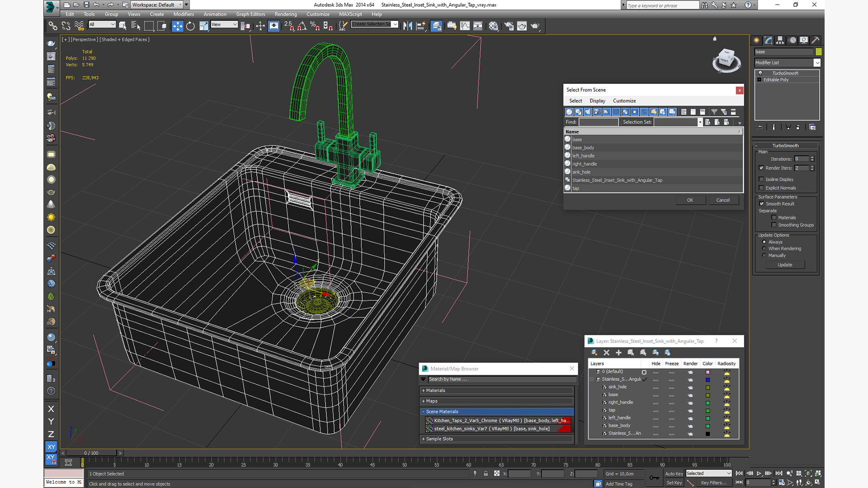Click the Bind to Space Warp icon
868x488 pixels.
tap(79, 26)
